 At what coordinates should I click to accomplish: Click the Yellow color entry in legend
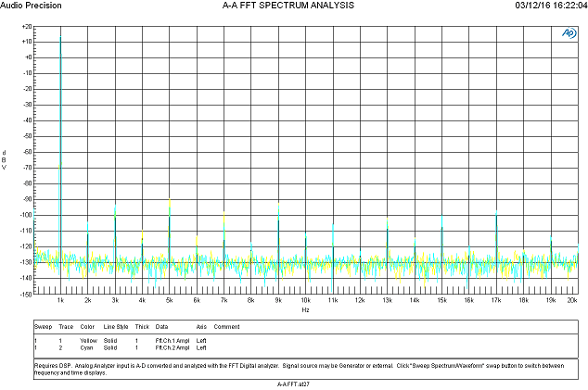(x=88, y=341)
